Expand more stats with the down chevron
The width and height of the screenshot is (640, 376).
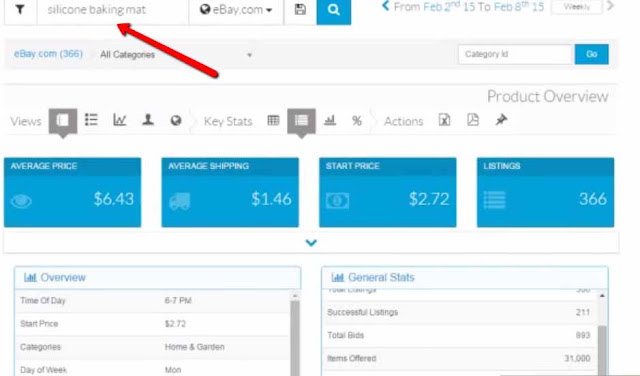coord(311,243)
